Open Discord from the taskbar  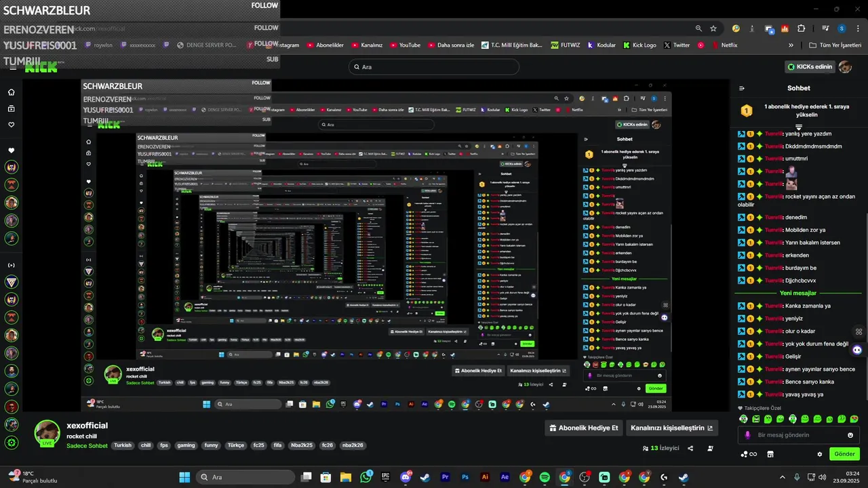406,477
